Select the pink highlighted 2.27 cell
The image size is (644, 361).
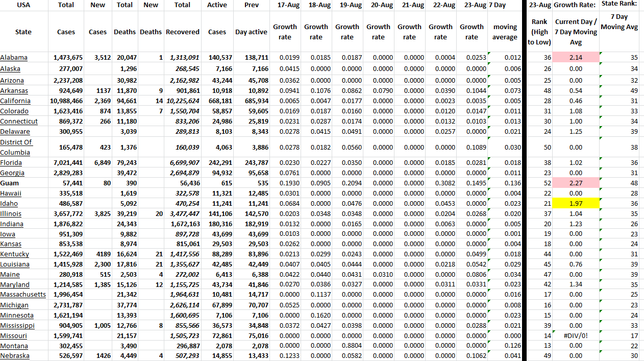point(576,183)
